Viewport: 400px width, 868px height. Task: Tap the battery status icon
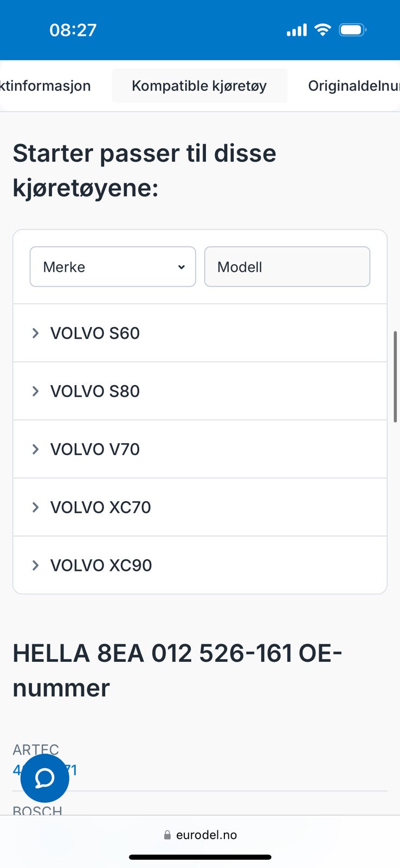[352, 30]
